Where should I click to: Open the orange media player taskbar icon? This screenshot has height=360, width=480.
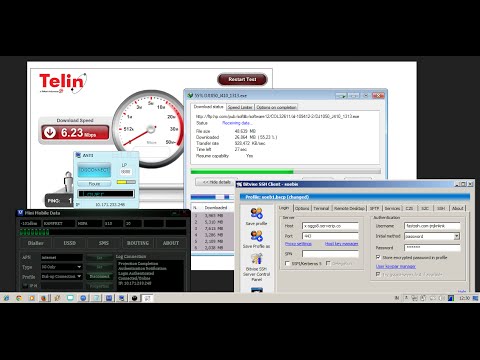32,298
